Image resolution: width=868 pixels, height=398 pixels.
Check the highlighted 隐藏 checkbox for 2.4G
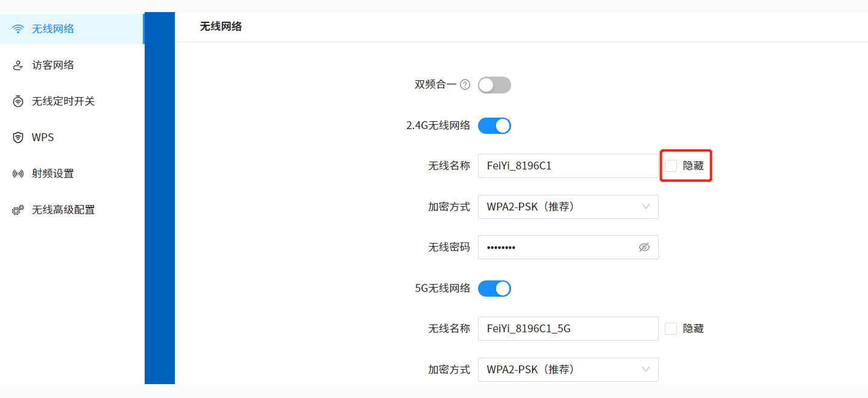click(671, 165)
